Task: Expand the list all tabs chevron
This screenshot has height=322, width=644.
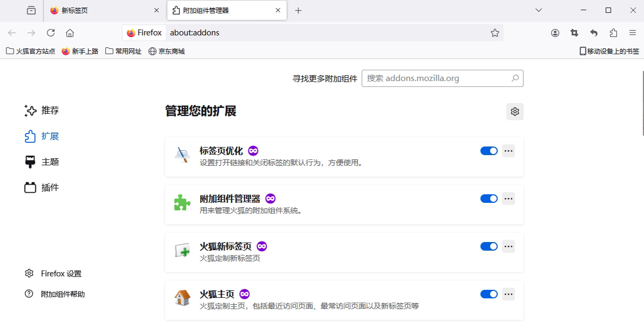Action: (x=539, y=10)
